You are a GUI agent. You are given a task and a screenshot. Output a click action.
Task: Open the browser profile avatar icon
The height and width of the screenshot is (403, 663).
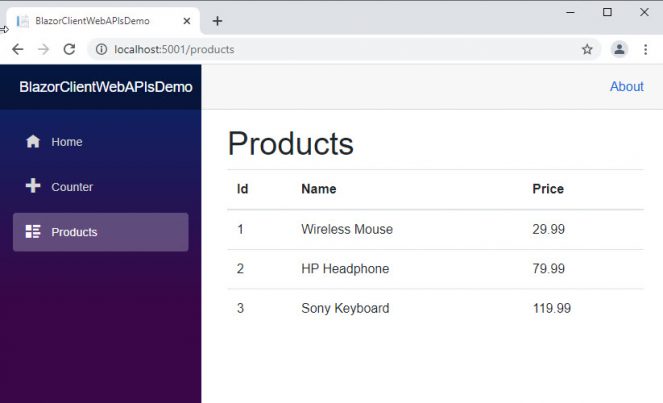pos(619,49)
